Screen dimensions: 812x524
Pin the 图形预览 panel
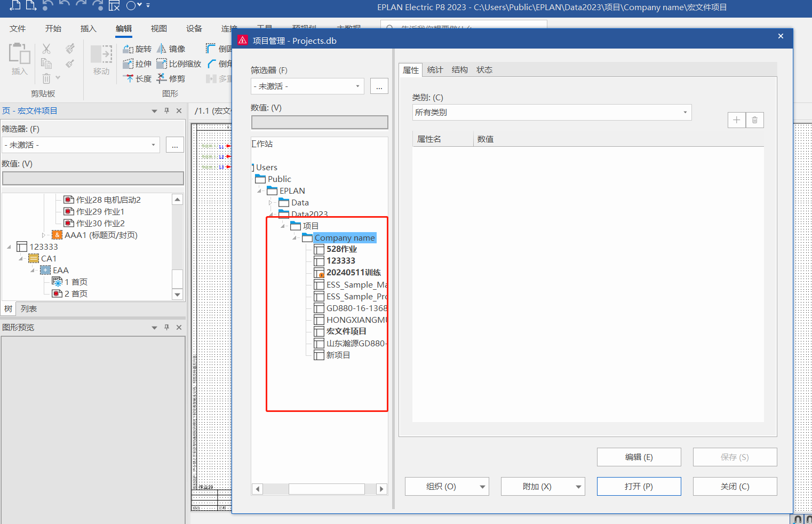(166, 327)
